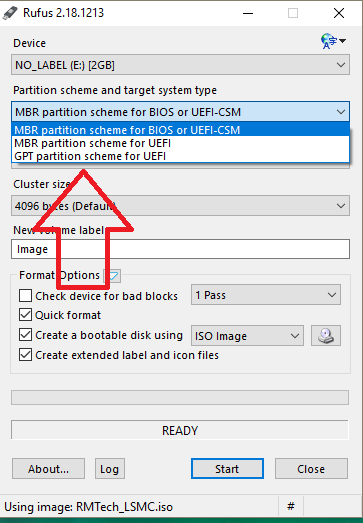The height and width of the screenshot is (523, 363).
Task: Open the Device dropdown NO_LABEL (E:)
Action: (x=180, y=65)
